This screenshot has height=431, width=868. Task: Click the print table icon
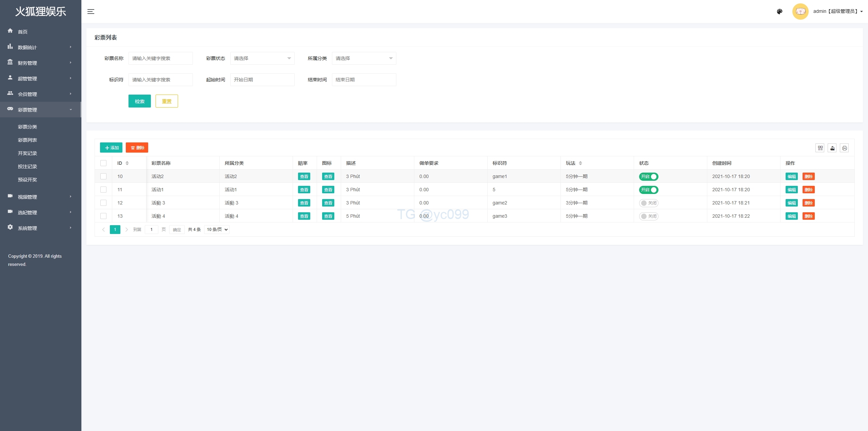click(x=844, y=148)
